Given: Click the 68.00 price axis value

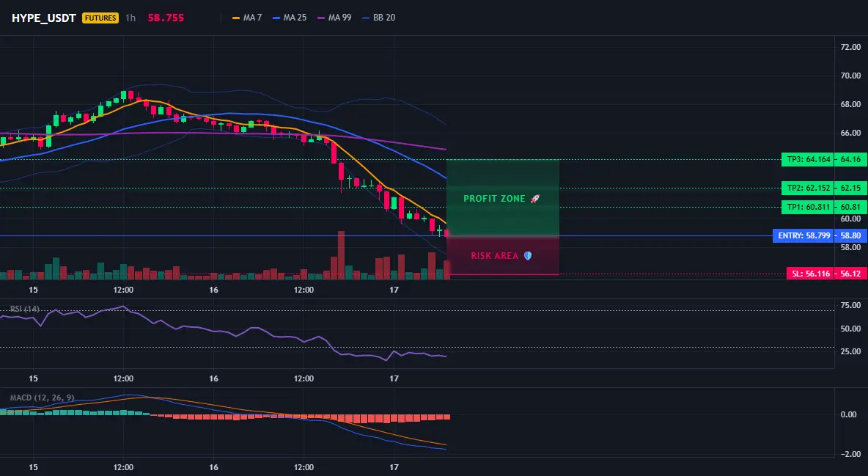Looking at the screenshot, I should click(x=850, y=104).
